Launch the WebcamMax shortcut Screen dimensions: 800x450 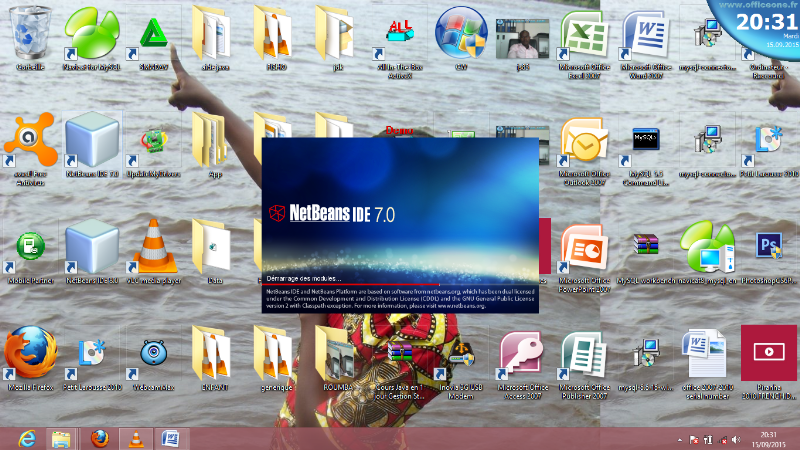[154, 358]
